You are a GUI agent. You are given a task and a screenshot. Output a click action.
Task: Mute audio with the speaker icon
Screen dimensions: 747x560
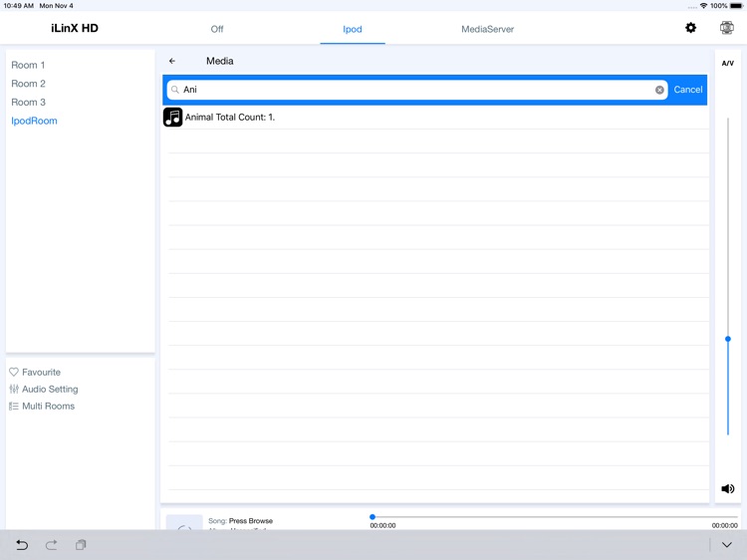pyautogui.click(x=727, y=488)
